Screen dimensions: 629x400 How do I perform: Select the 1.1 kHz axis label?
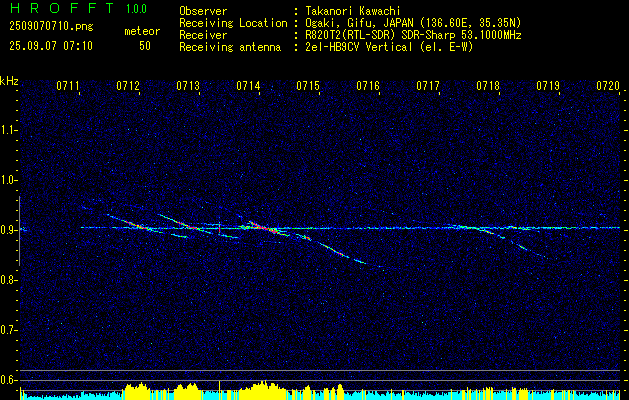(8, 130)
